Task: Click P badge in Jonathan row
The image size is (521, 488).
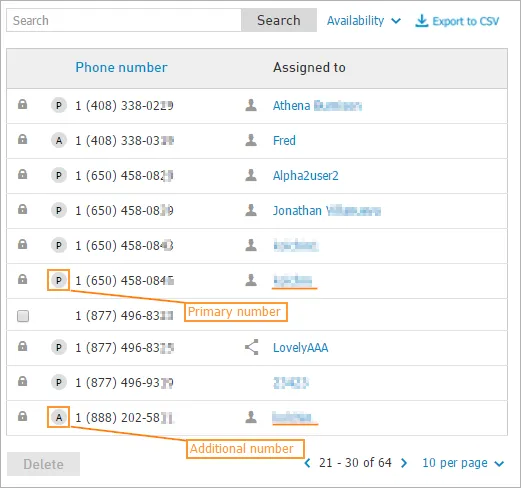Action: [x=59, y=211]
